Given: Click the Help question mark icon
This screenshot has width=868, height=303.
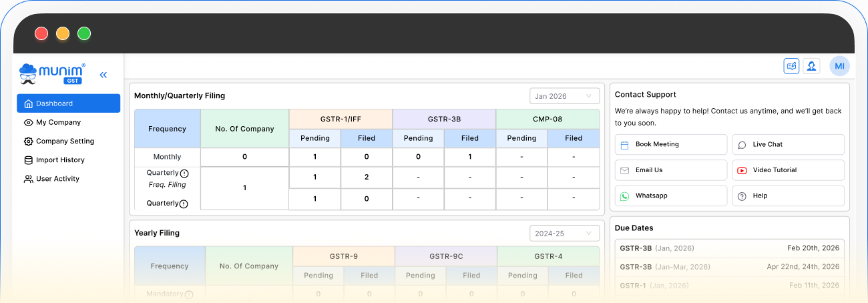Looking at the screenshot, I should pos(742,196).
